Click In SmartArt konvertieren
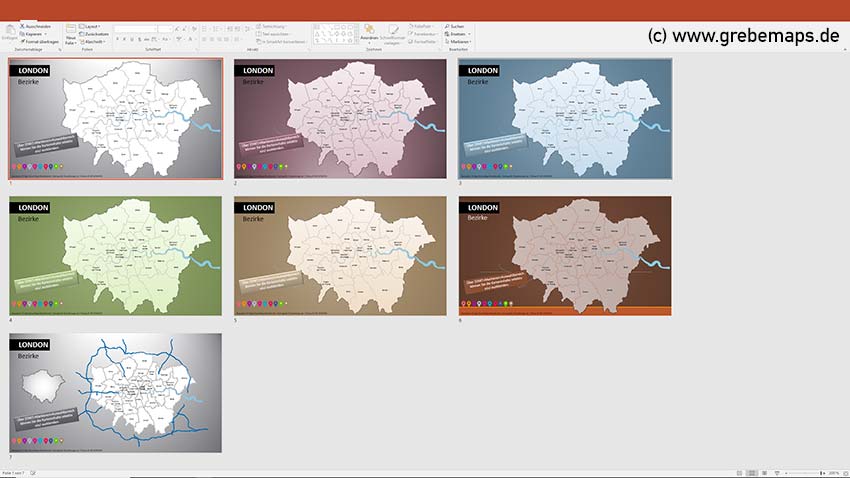850x478 pixels. coord(282,41)
